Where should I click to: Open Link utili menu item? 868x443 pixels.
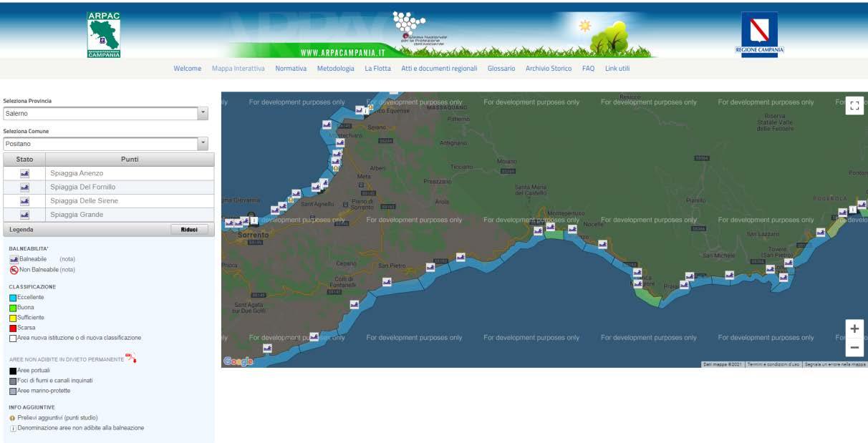[x=617, y=69]
